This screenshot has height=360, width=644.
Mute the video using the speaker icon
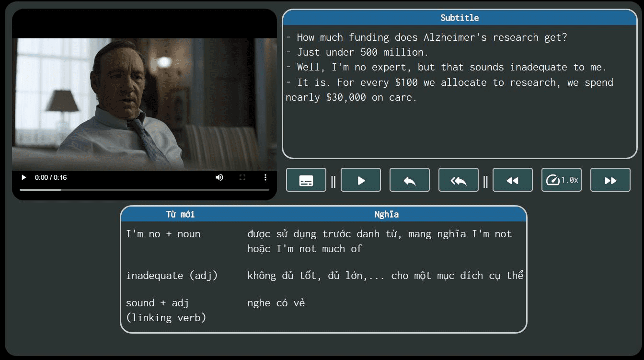219,177
